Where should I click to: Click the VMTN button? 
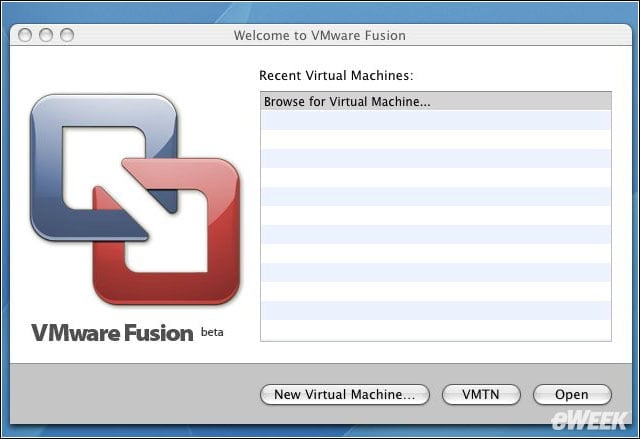tap(481, 395)
